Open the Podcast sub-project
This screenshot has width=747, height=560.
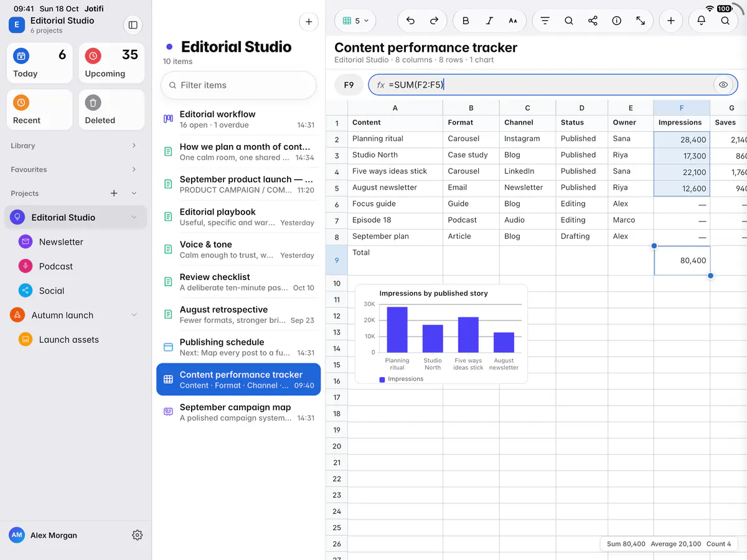pos(75,266)
